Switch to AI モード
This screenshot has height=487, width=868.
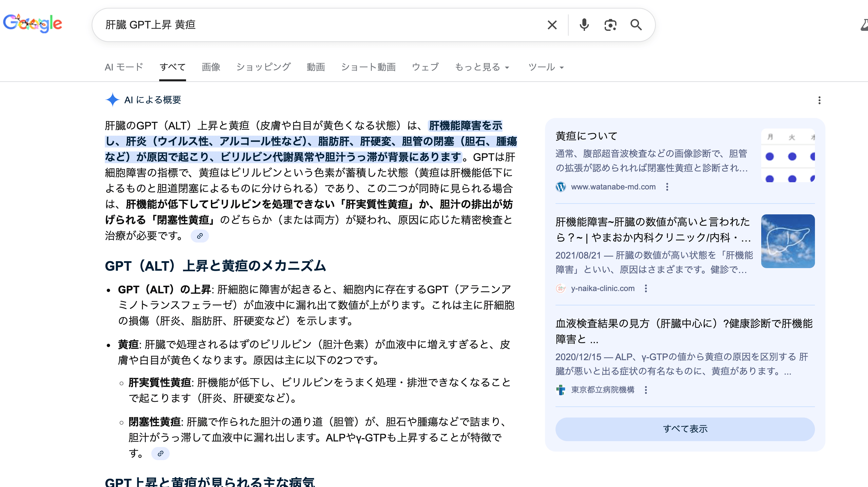[124, 67]
